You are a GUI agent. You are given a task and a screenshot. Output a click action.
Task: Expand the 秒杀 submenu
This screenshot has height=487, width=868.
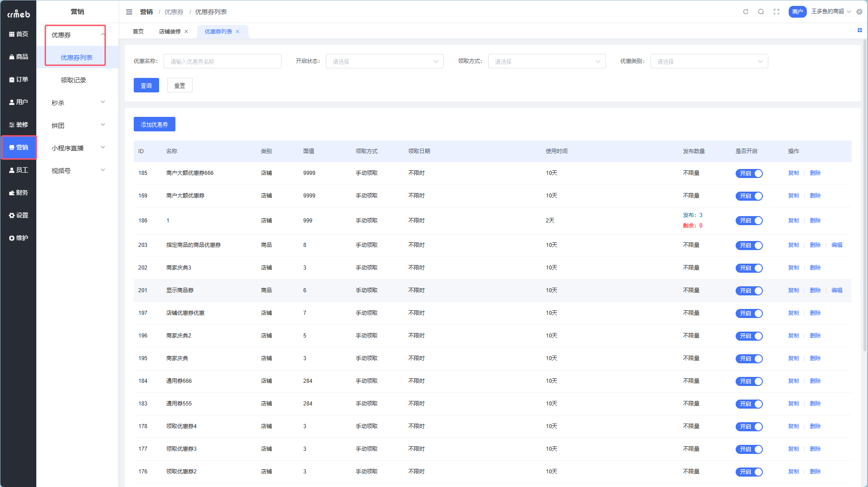78,103
